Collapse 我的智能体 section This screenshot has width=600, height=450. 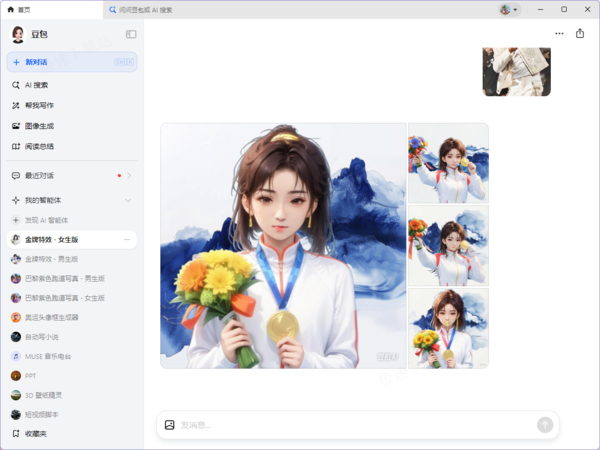[128, 200]
